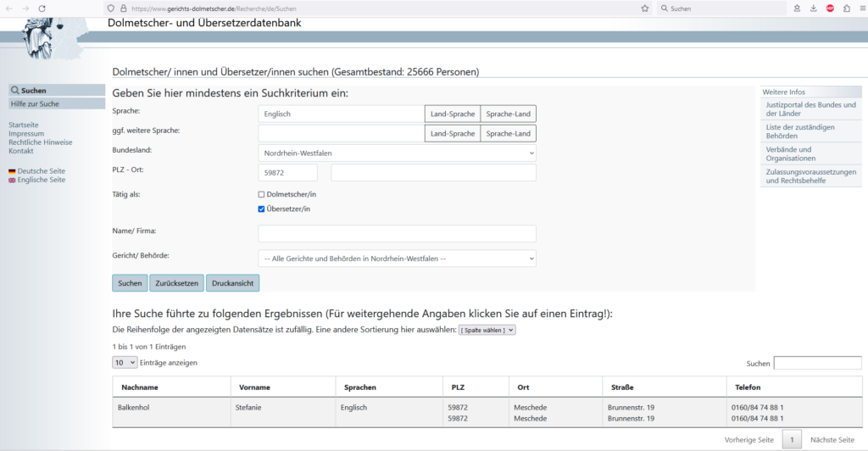Sort results by Ort column header
Image resolution: width=868 pixels, height=451 pixels.
556,387
